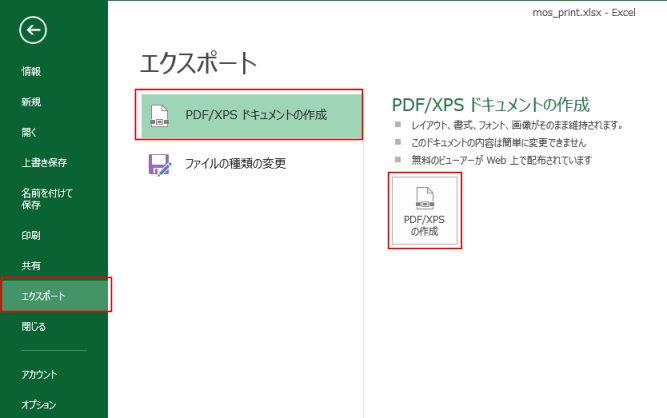The width and height of the screenshot is (667, 418).
Task: Open the 共有 page
Action: [x=31, y=266]
